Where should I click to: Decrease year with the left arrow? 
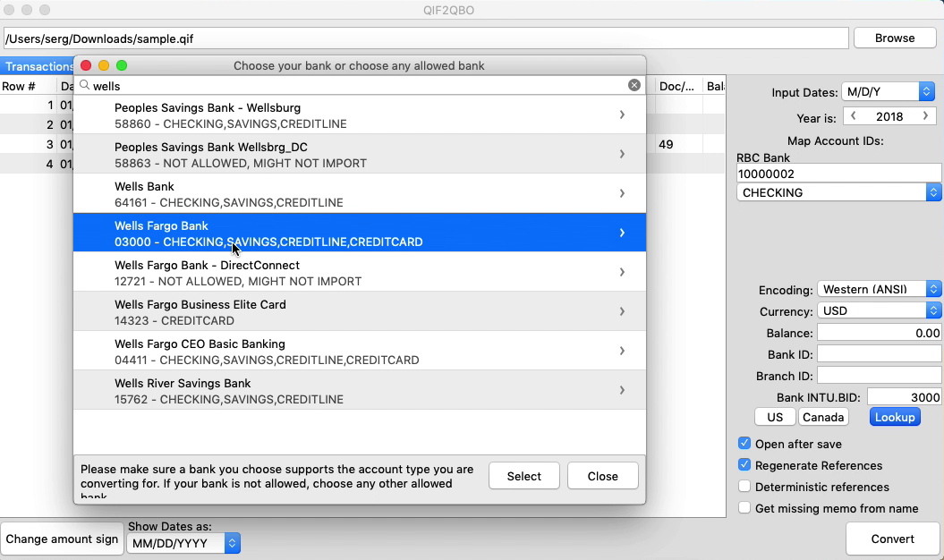(x=853, y=116)
